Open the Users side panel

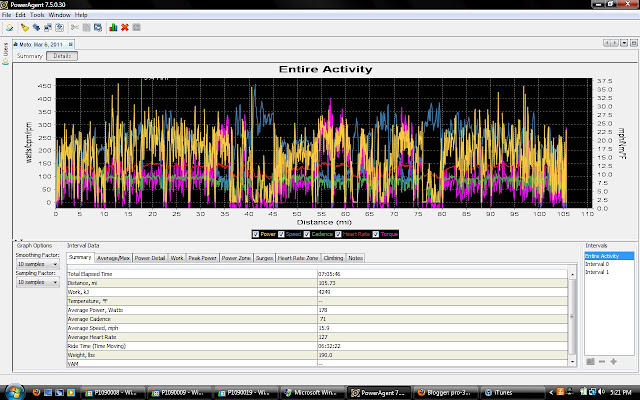point(5,50)
